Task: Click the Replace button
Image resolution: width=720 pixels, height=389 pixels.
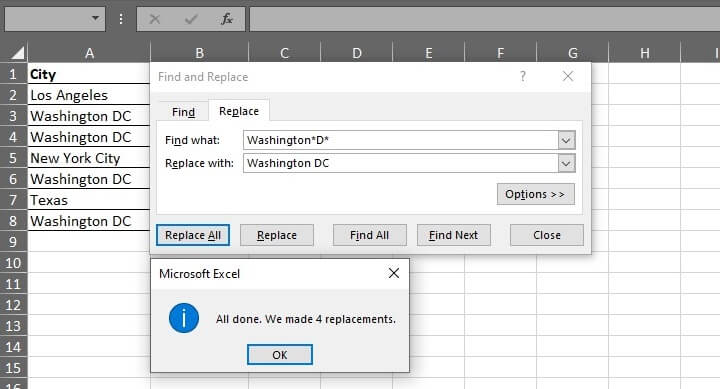Action: 277,235
